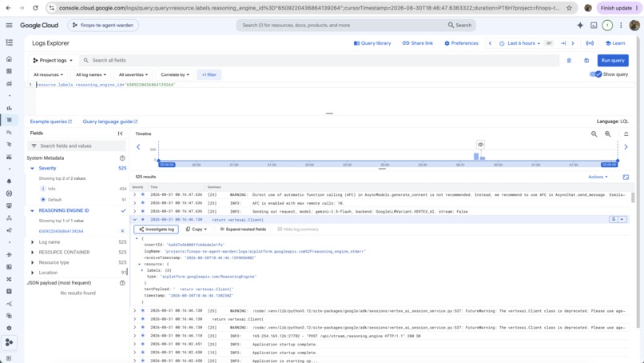The height and width of the screenshot is (363, 644).
Task: Click Run query button
Action: [613, 61]
